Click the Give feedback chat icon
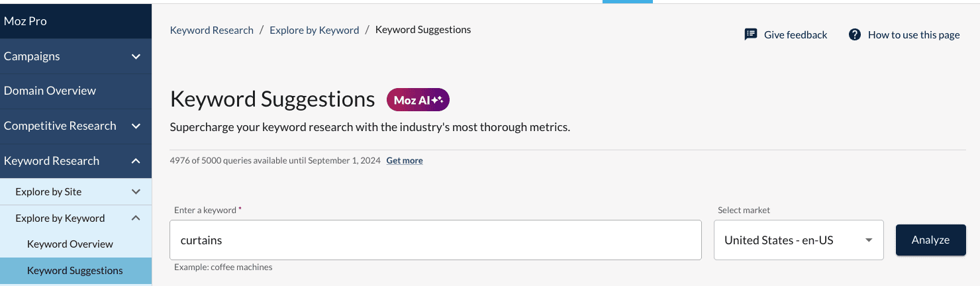 coord(750,34)
